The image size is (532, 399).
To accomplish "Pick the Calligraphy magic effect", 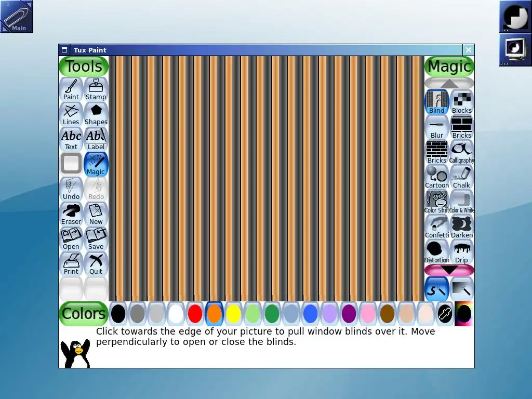I will 461,152.
